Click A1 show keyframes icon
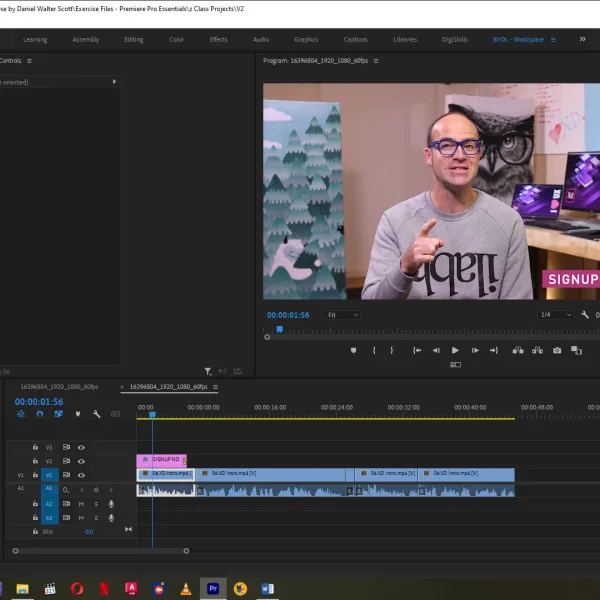600x600 pixels. point(66,489)
